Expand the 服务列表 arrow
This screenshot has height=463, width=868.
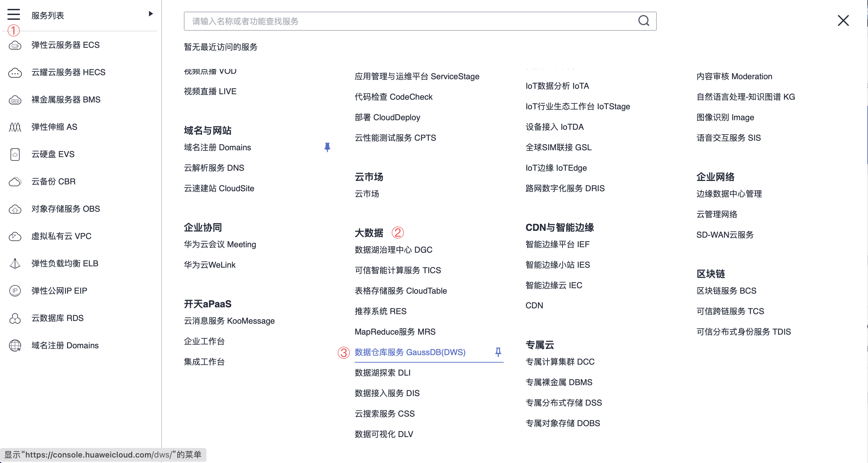(150, 14)
